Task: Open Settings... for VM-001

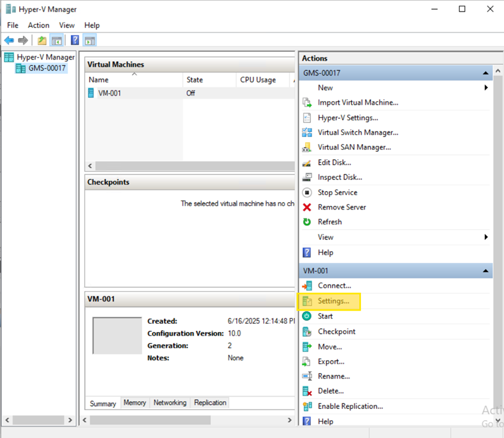Action: (x=334, y=301)
